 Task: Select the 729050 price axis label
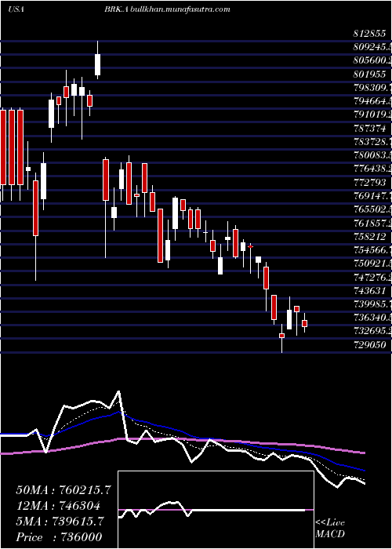click(369, 345)
